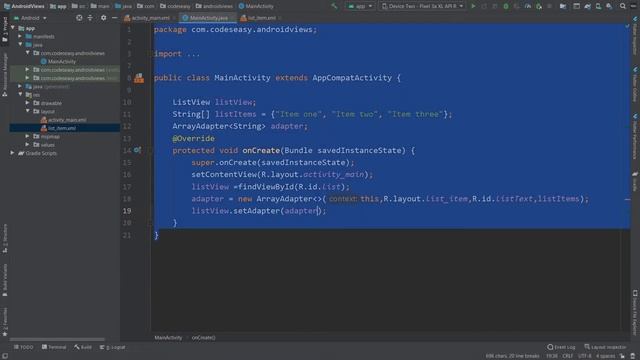This screenshot has height=360, width=640.
Task: Click the tool windows icon in status bar corner
Action: (x=4, y=356)
